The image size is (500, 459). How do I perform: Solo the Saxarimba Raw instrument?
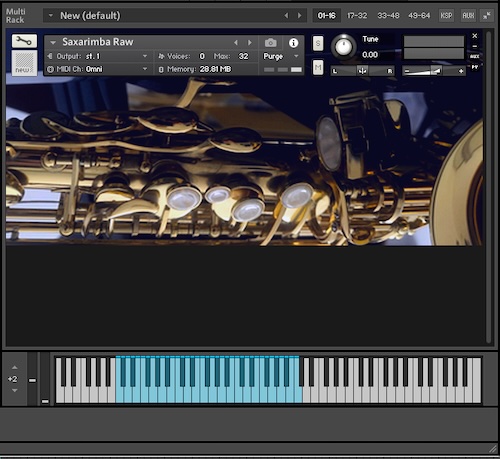click(318, 43)
